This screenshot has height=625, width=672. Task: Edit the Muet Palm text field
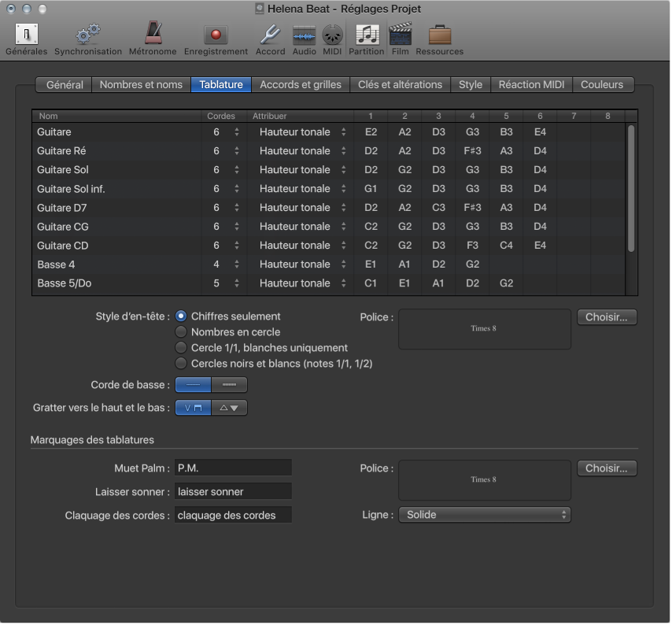pos(233,468)
